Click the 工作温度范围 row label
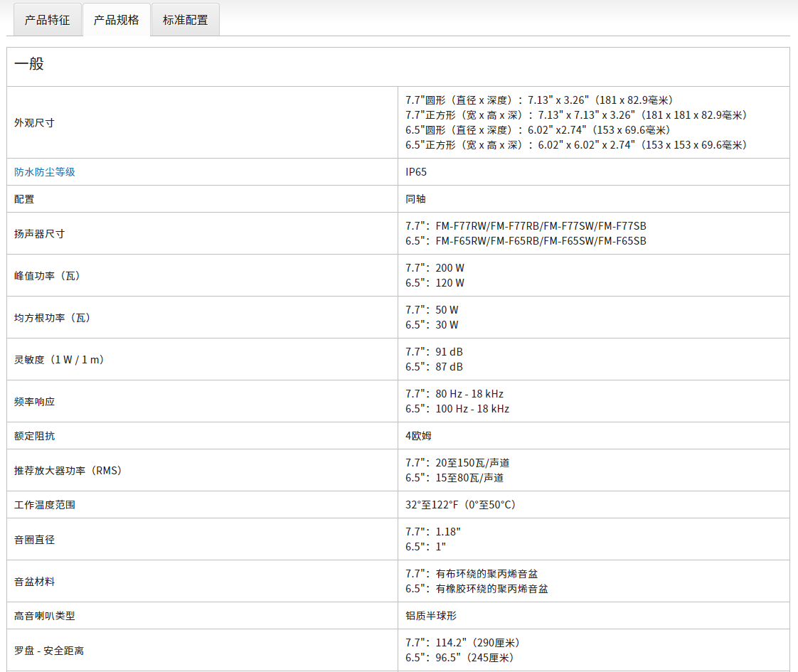798x672 pixels. coord(45,505)
